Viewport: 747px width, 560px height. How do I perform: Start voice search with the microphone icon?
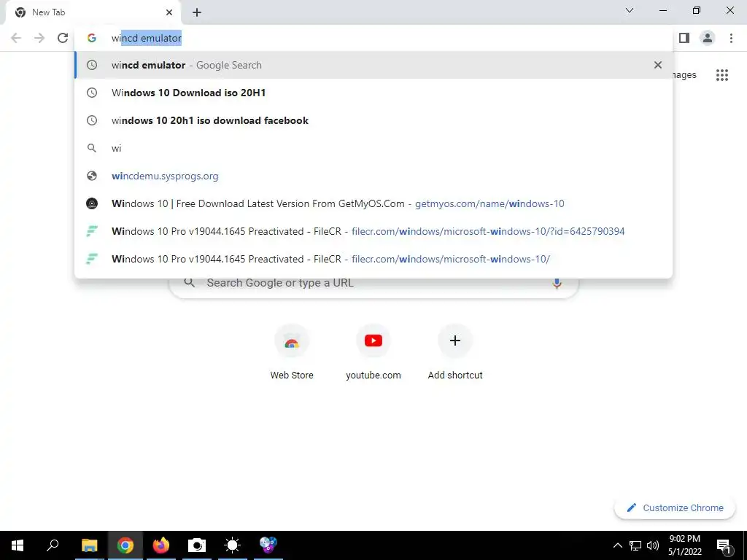pos(557,283)
